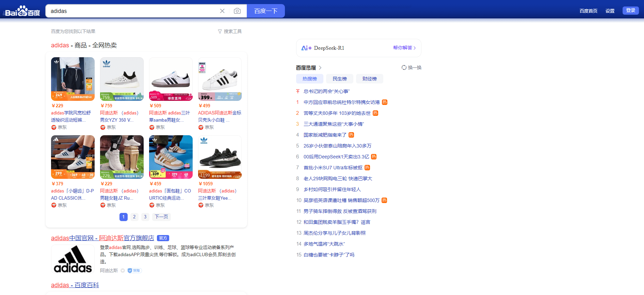Image resolution: width=644 pixels, height=295 pixels.
Task: Open 多地气温将大跳水
Action: coord(324,244)
